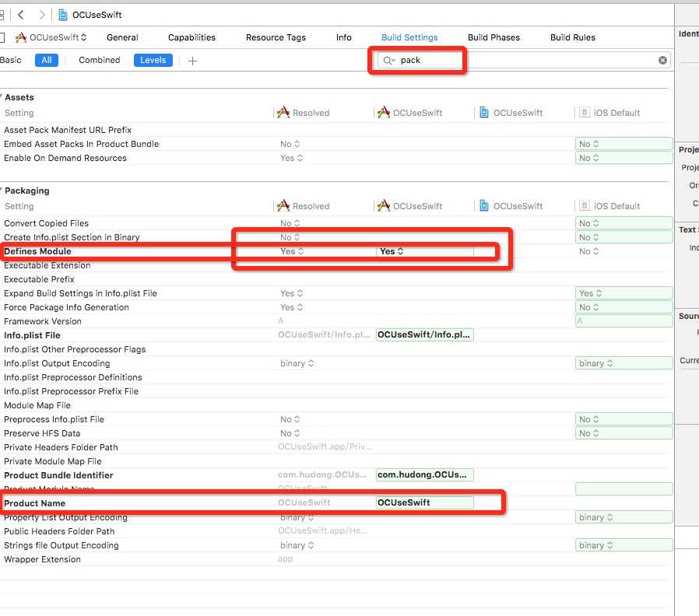The image size is (699, 616).
Task: Go forward with the right navigation arrow
Action: (x=42, y=15)
